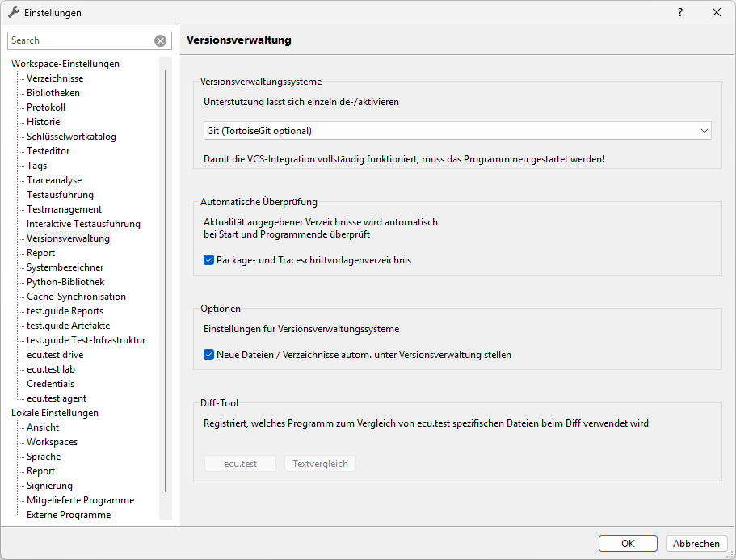Open test.guide Reports settings

(65, 311)
